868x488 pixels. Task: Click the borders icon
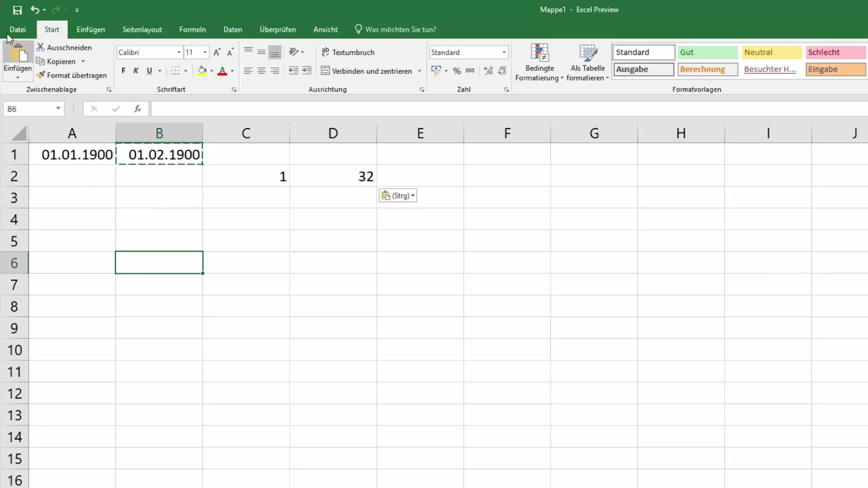pos(175,71)
